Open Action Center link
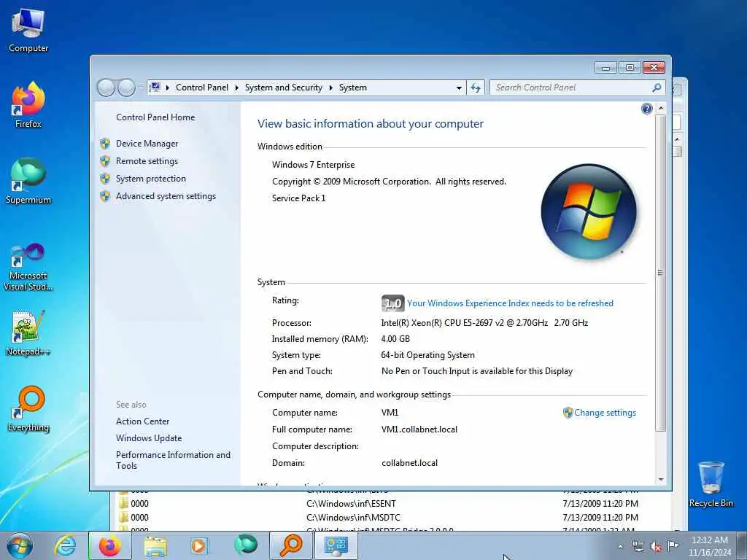The image size is (747, 560). click(x=142, y=421)
